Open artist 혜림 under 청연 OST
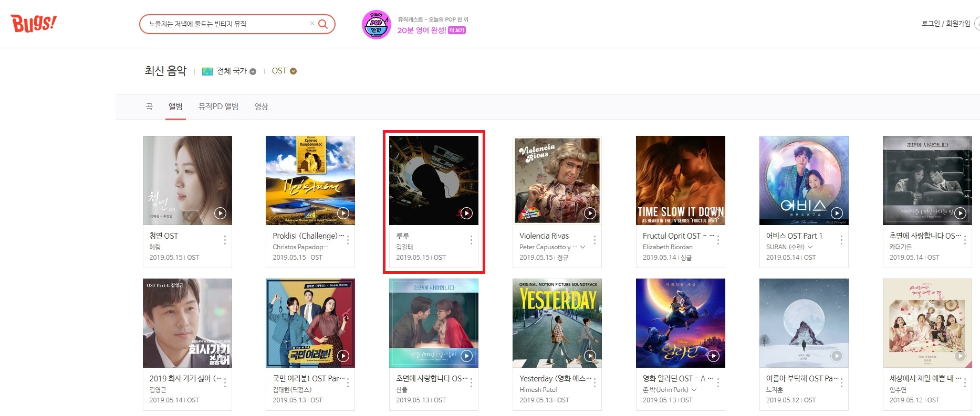This screenshot has width=980, height=416. point(155,247)
